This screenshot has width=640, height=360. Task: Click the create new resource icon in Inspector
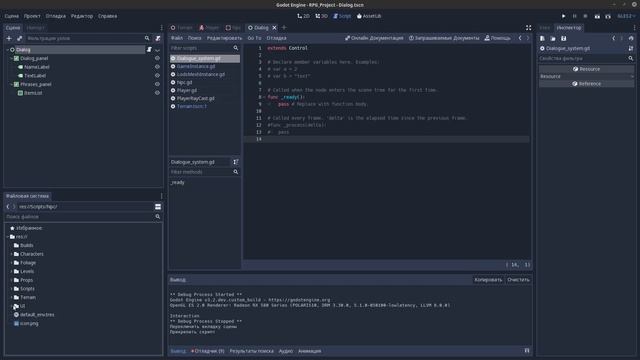(542, 38)
